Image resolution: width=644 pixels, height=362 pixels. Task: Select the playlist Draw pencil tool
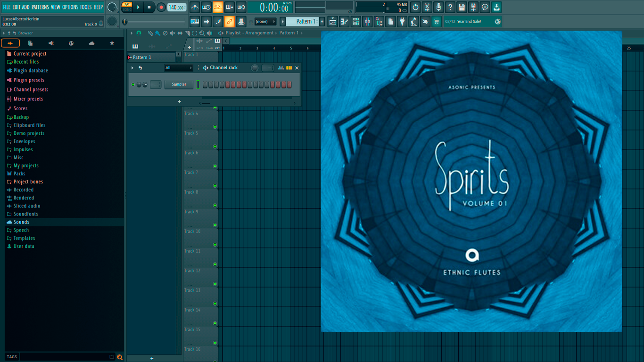point(150,33)
